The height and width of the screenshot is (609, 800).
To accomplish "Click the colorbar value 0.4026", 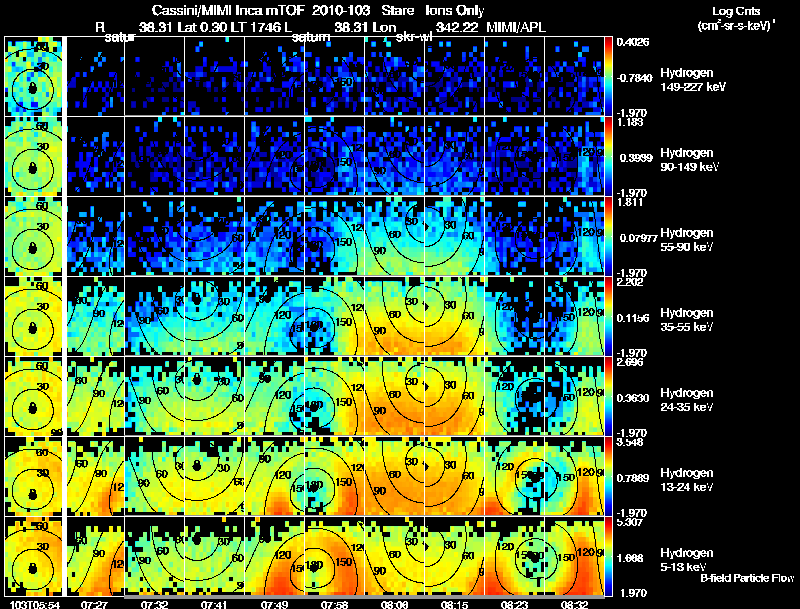I will click(633, 42).
